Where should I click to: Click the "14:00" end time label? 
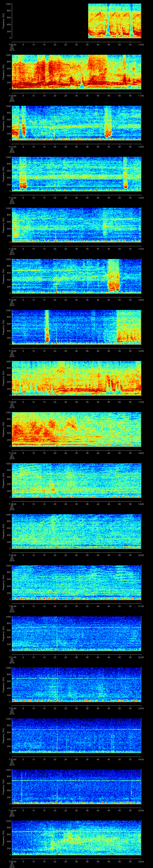tap(141, 249)
